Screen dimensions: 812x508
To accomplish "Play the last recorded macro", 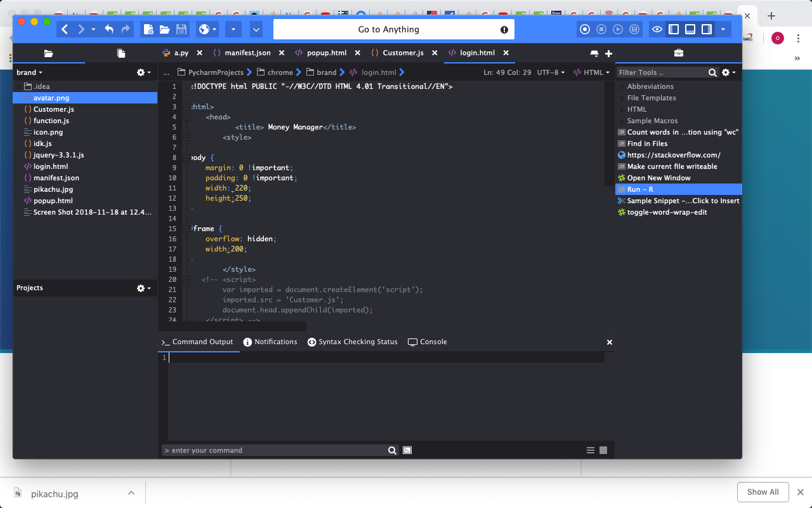I will click(x=618, y=29).
